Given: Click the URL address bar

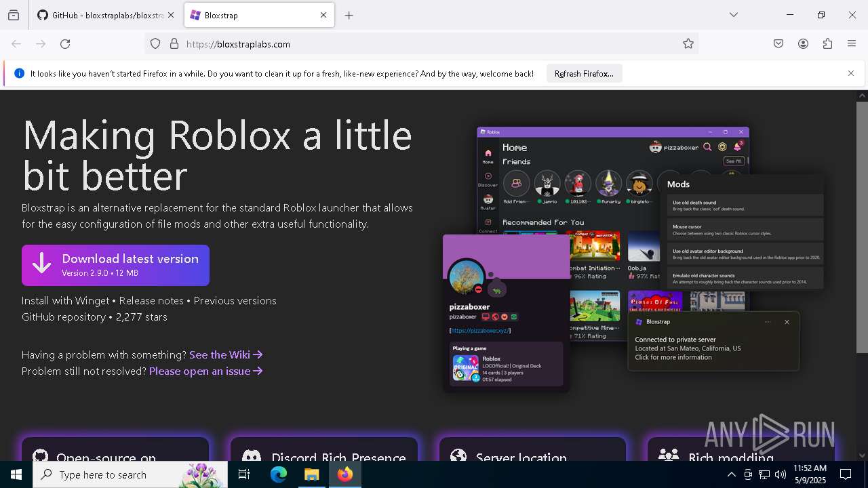Looking at the screenshot, I should (420, 44).
